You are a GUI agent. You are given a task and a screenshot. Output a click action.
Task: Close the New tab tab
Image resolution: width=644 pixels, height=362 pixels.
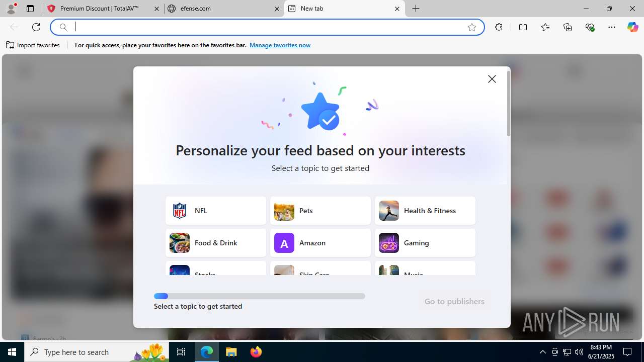(397, 9)
